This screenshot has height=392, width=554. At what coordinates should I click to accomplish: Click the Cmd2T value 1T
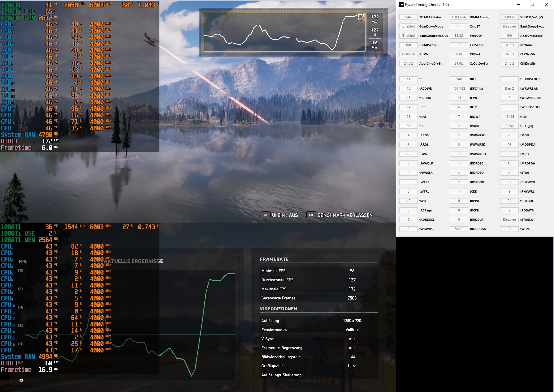459,27
